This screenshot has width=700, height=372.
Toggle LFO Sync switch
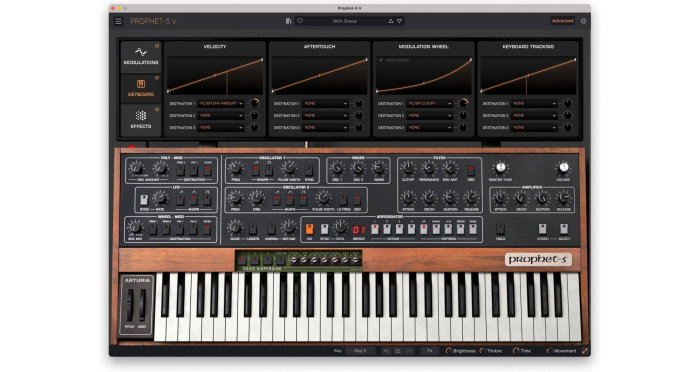[144, 200]
